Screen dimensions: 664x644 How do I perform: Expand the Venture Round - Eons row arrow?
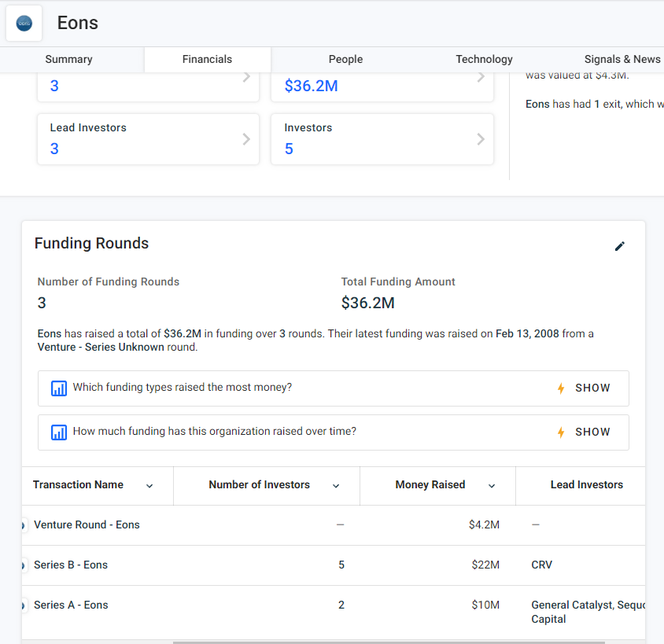[x=24, y=525]
